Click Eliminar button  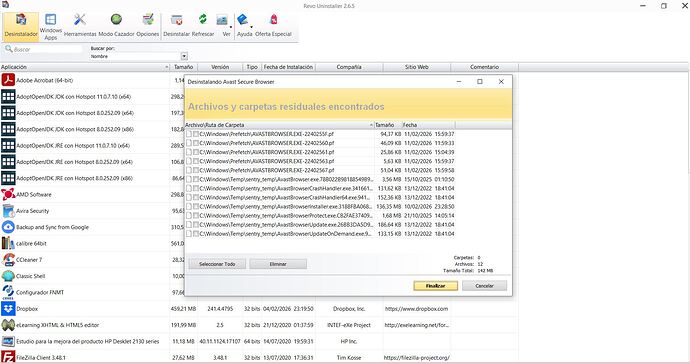coord(278,264)
